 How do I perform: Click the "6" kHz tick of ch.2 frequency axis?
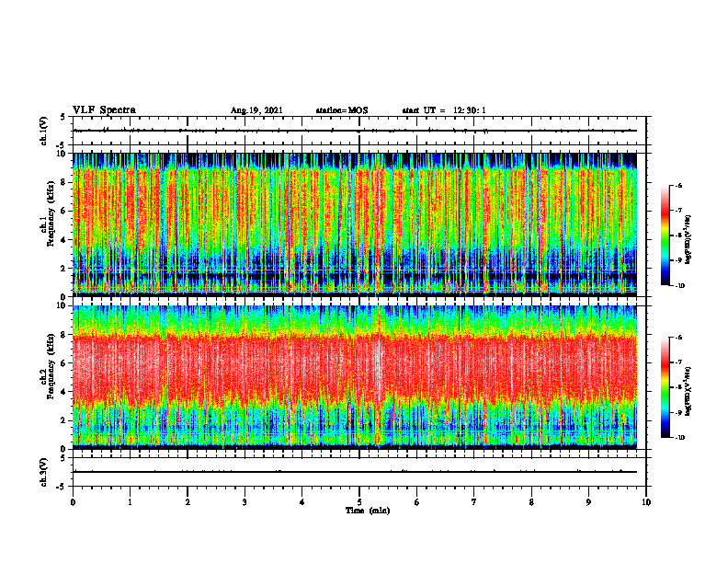(x=64, y=363)
